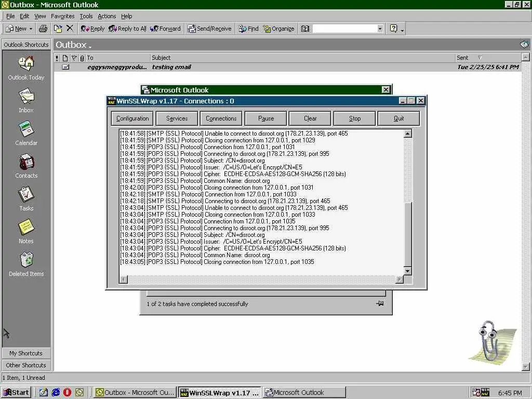
Task: Click the pushpin icon in the progress dialog
Action: coord(380,303)
